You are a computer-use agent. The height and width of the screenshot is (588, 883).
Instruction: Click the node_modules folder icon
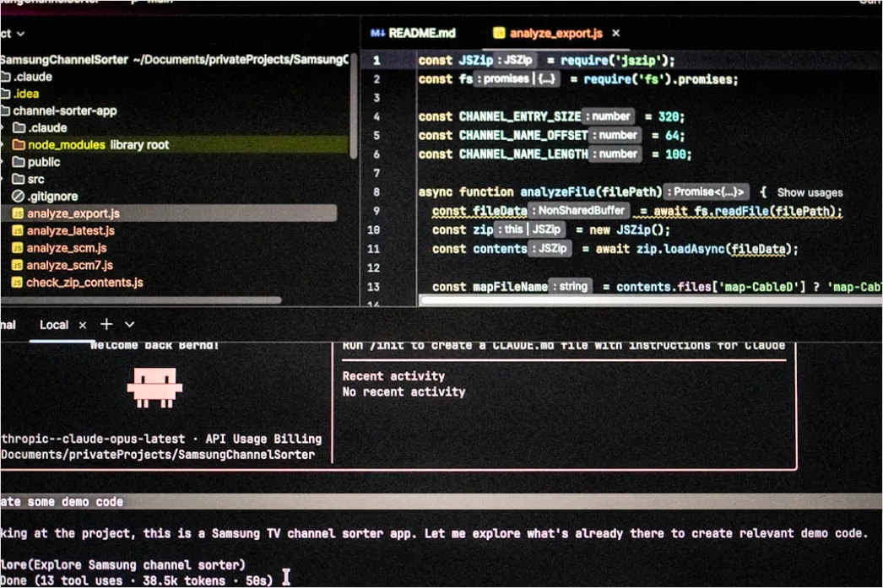pyautogui.click(x=19, y=144)
